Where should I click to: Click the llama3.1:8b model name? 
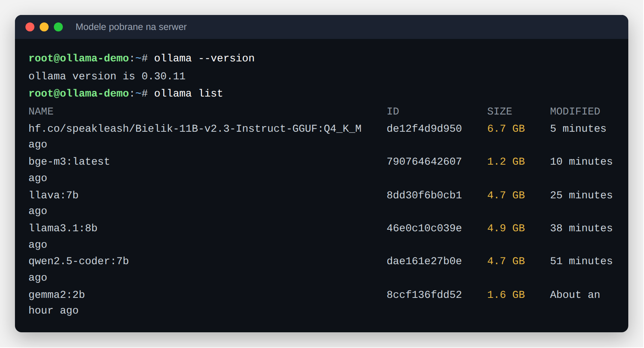tap(63, 228)
